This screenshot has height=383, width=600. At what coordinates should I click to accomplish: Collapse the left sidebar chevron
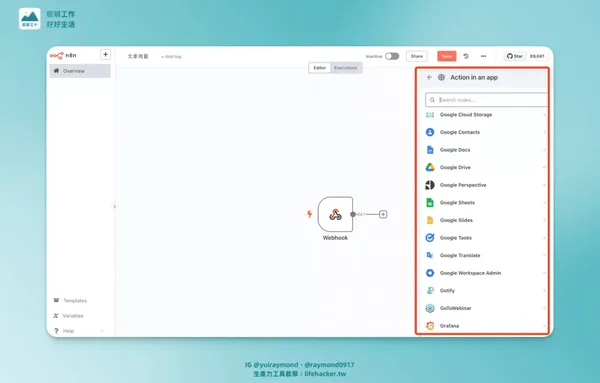(114, 206)
